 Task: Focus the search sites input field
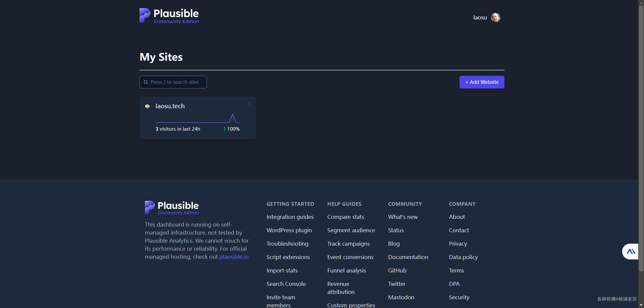(173, 82)
